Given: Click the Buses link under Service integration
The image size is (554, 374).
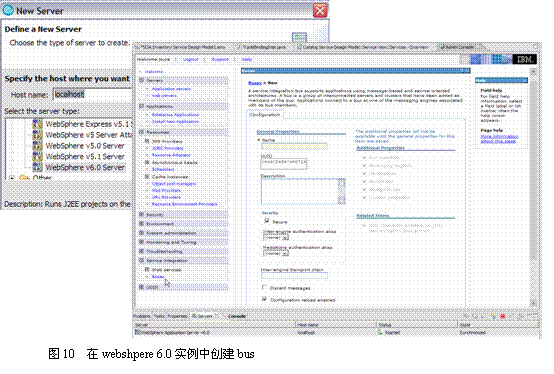Looking at the screenshot, I should [158, 277].
